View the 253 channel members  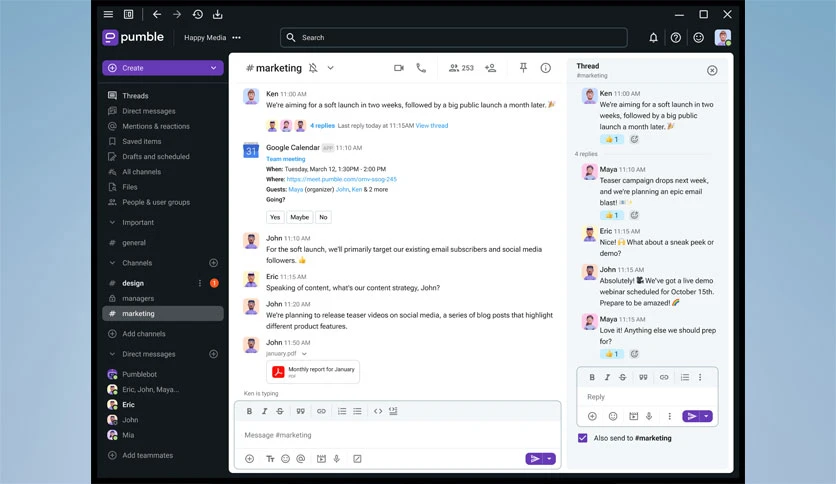pos(461,68)
